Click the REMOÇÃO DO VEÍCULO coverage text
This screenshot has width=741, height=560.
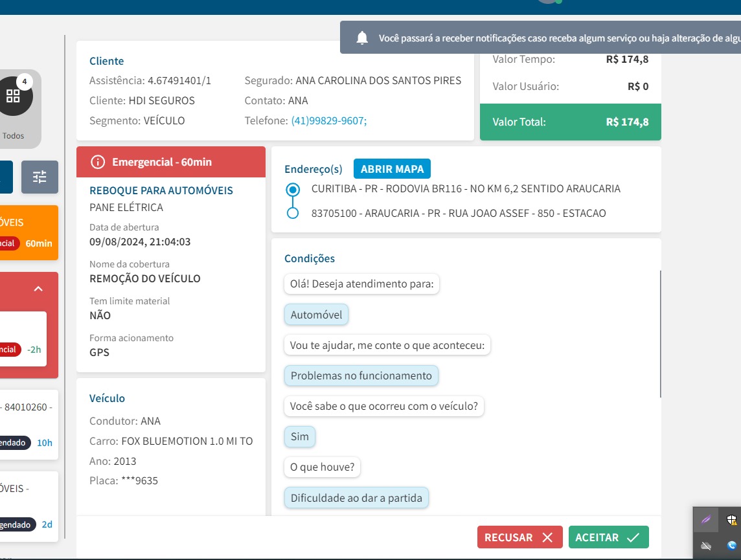click(145, 278)
